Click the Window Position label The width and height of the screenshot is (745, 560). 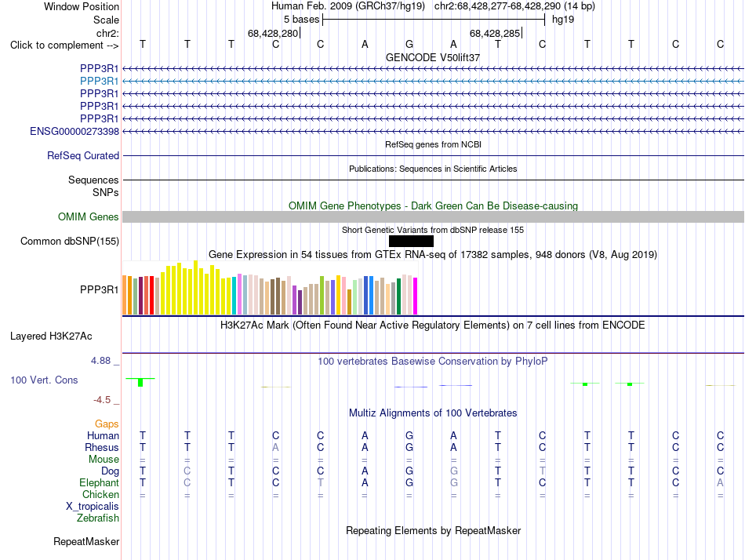82,6
